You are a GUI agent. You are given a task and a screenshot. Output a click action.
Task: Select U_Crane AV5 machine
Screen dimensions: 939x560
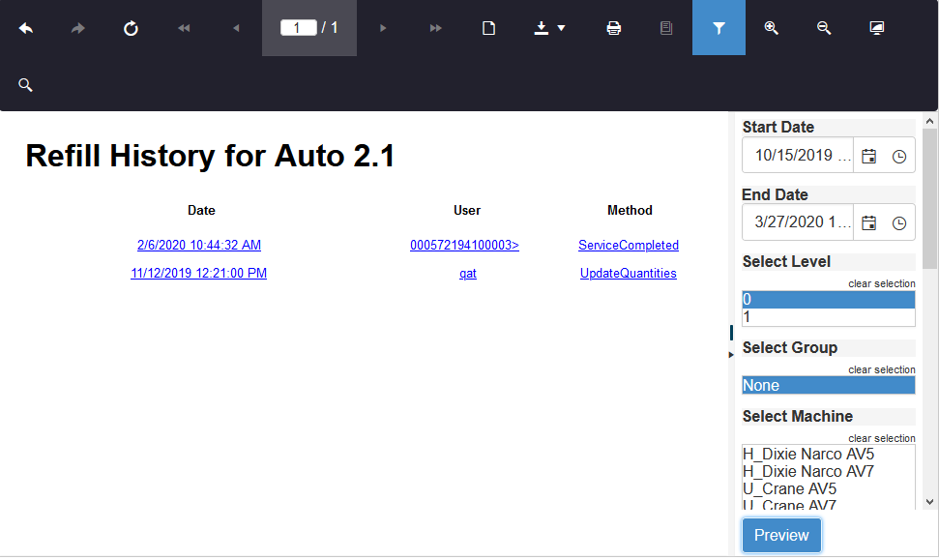(x=828, y=488)
